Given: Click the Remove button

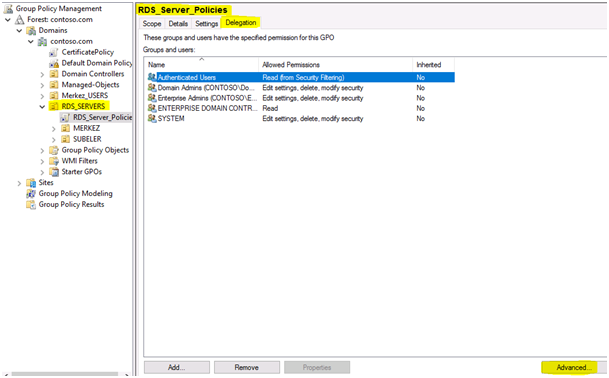Looking at the screenshot, I should click(x=247, y=367).
